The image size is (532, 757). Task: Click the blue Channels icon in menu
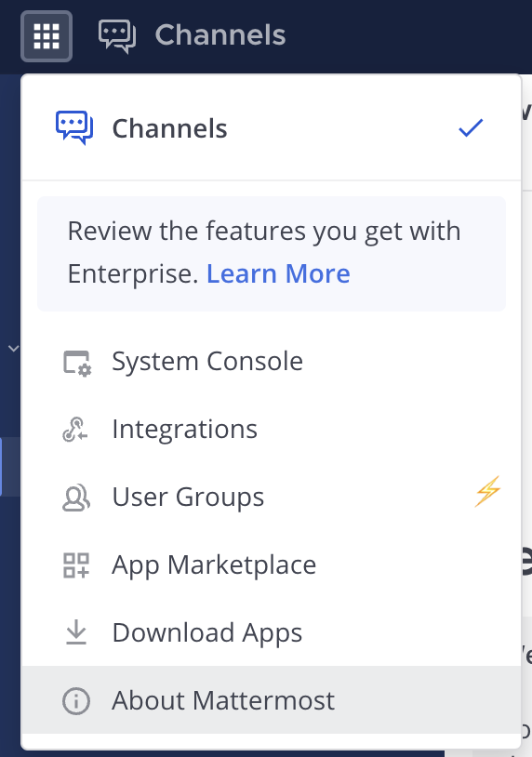point(74,128)
